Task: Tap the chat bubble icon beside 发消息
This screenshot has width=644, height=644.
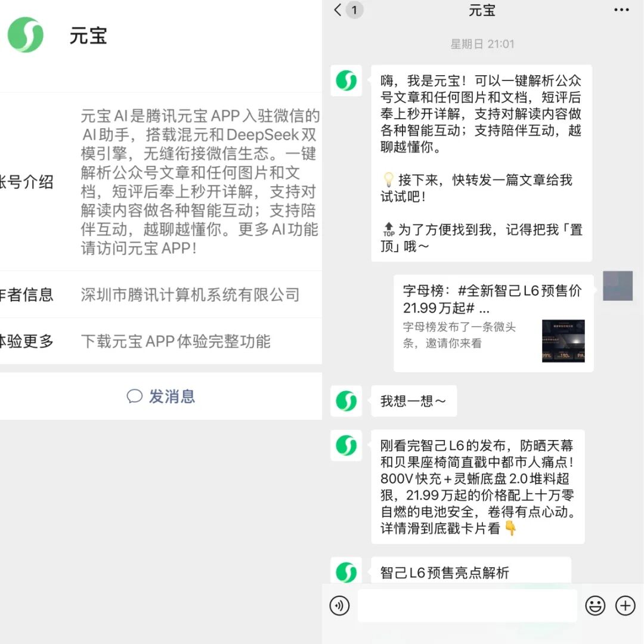Action: pyautogui.click(x=134, y=397)
